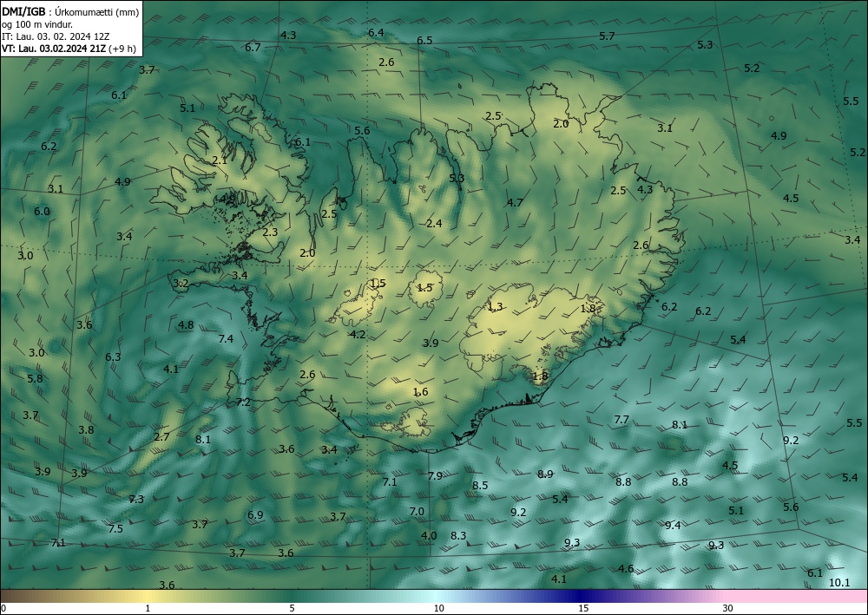Click the 6.9 value on the map

[x=255, y=515]
